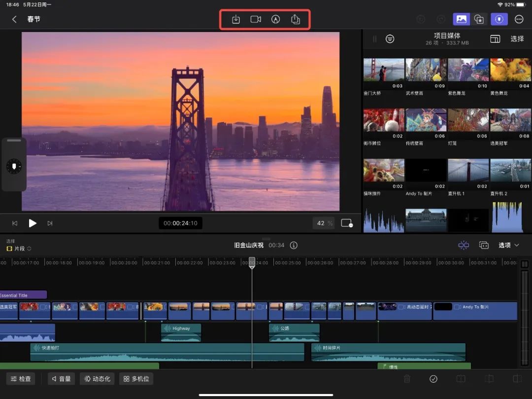Toggle the snapping icon above timeline
The image size is (532, 399).
click(464, 245)
